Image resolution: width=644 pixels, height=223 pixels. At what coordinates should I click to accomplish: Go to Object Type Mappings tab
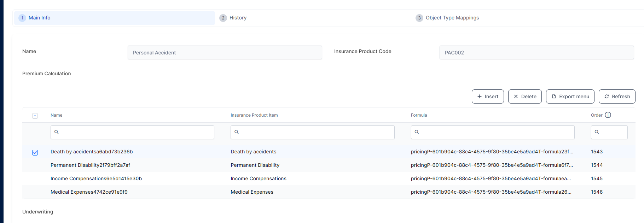(x=452, y=18)
